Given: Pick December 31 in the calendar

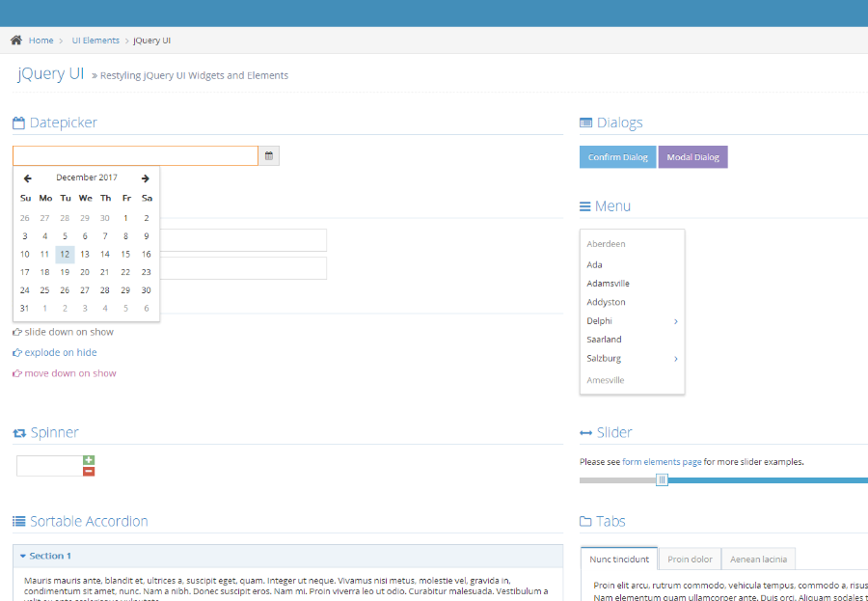Looking at the screenshot, I should tap(24, 309).
